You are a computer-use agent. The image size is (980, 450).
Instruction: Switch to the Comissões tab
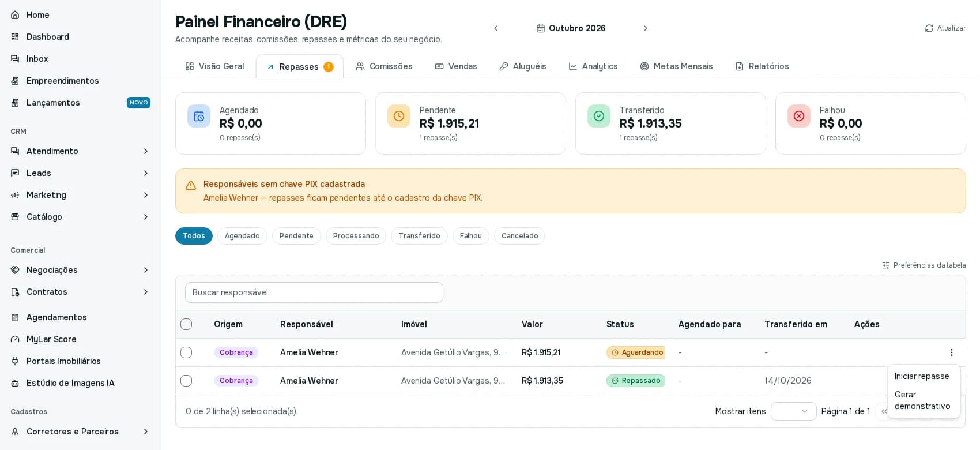pos(385,66)
